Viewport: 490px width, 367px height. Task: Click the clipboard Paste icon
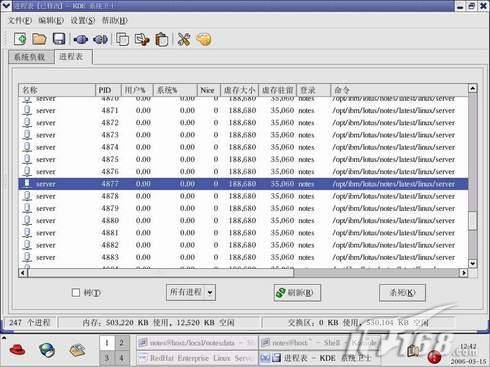[x=162, y=39]
